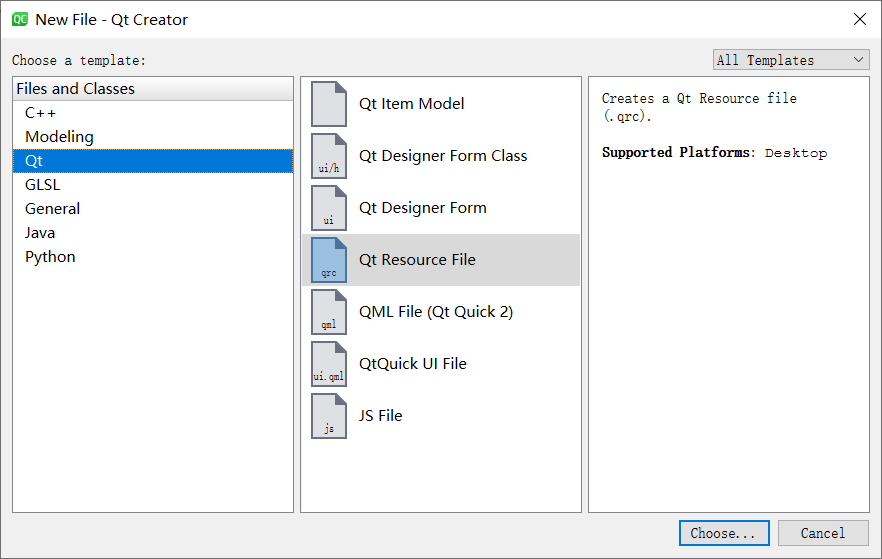Click the Supported Platforms text
Viewport: 882px width, 559px height.
pyautogui.click(x=714, y=152)
